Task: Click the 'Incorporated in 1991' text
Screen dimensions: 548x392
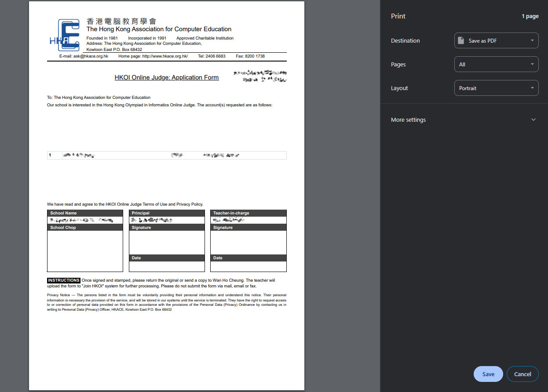Action: [147, 38]
